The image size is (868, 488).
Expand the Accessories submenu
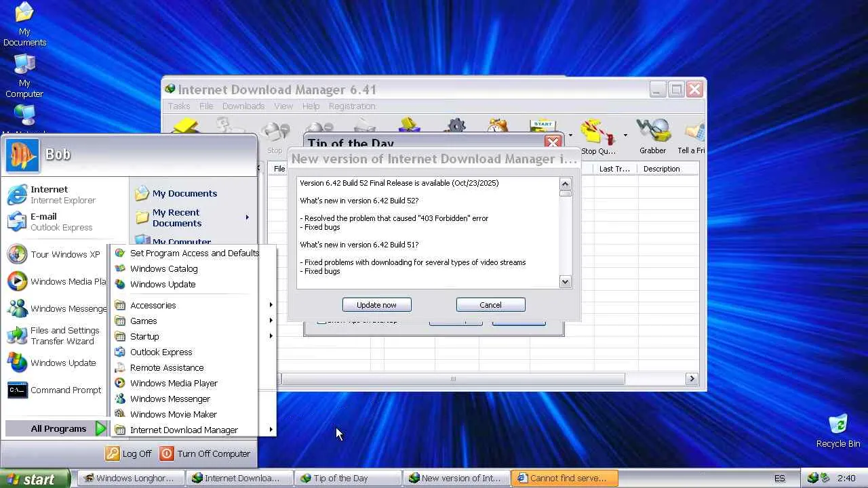(x=194, y=305)
